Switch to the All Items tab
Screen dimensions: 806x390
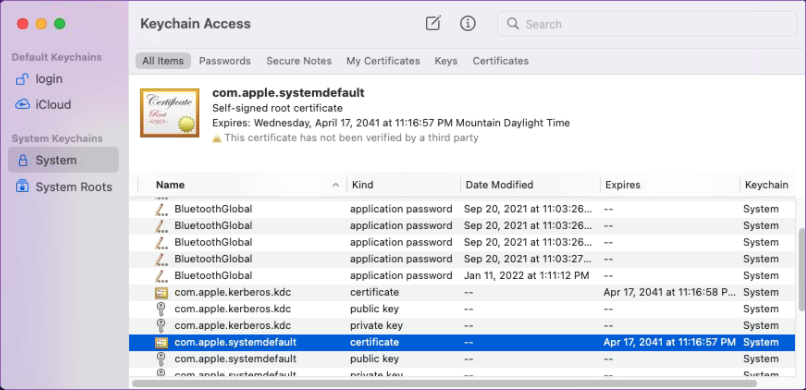tap(163, 61)
